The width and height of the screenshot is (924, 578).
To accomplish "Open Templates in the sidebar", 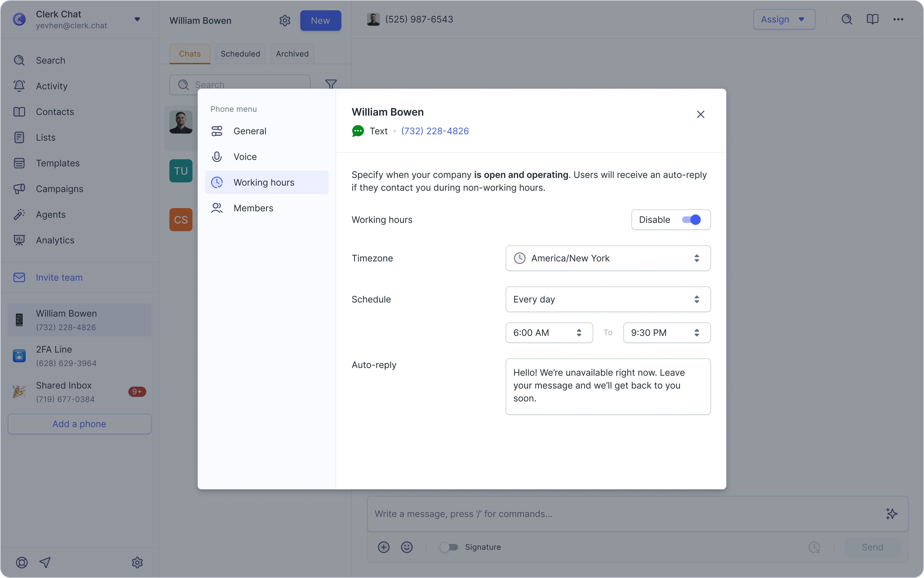I will [x=80, y=163].
